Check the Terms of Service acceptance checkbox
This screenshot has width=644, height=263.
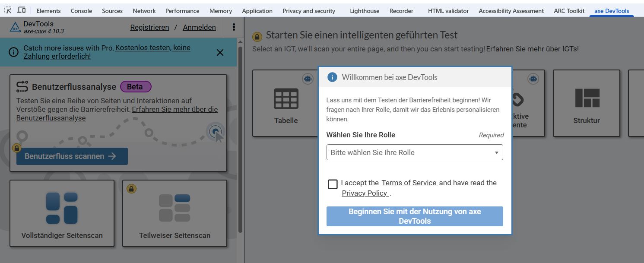click(x=333, y=184)
